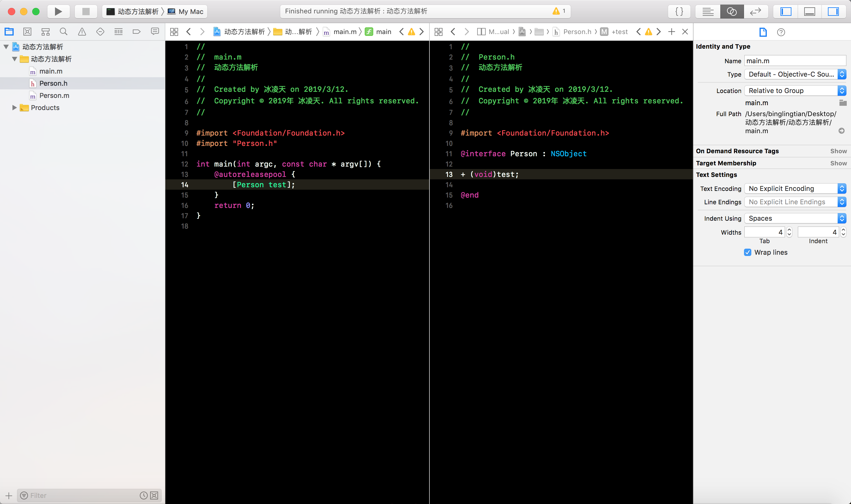Select Person.m in the project navigator
This screenshot has height=504, width=851.
54,95
